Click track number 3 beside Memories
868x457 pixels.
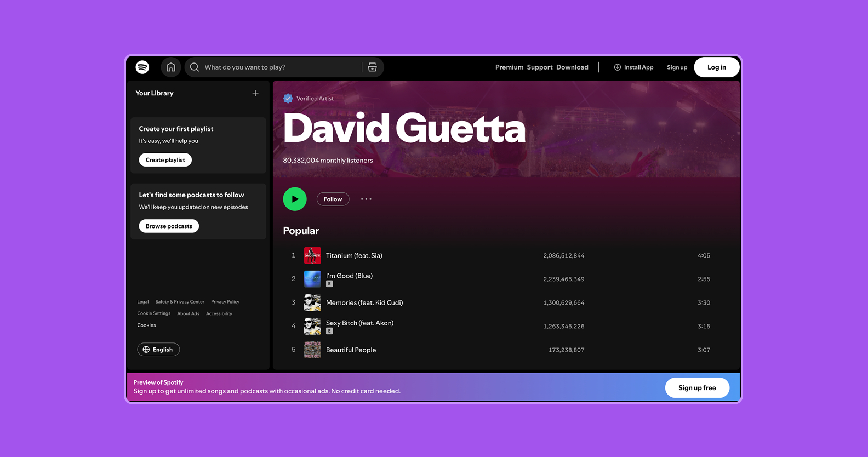(x=294, y=302)
